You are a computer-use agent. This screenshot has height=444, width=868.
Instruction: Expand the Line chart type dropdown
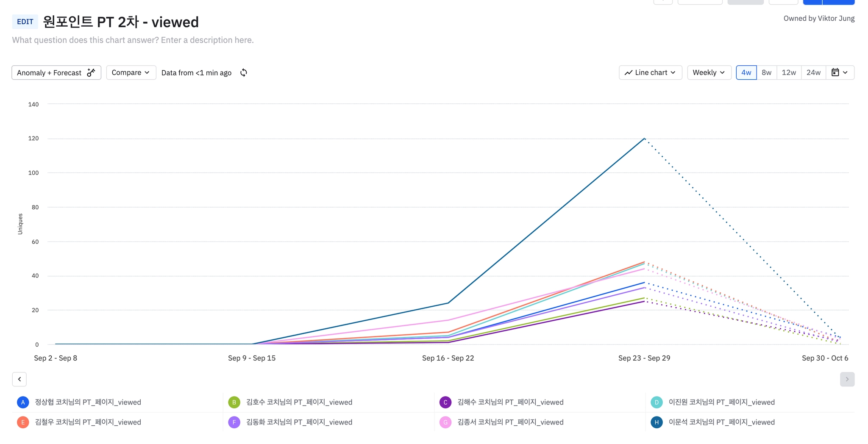(x=651, y=72)
